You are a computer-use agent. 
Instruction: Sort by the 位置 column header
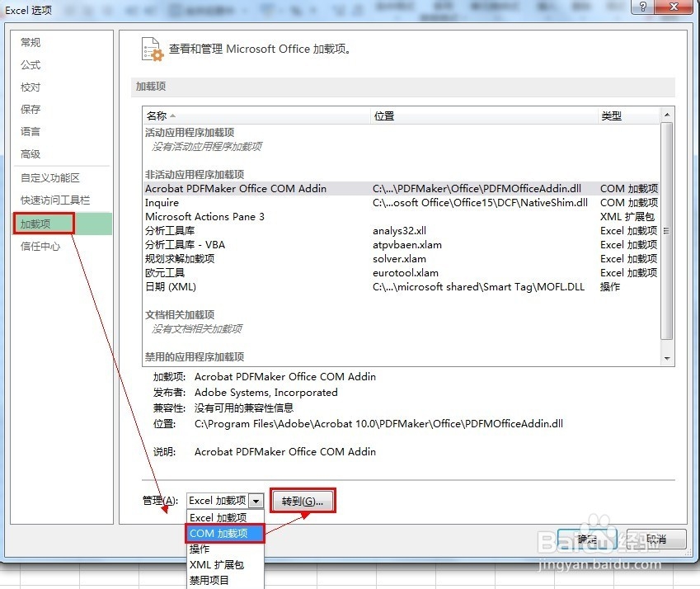[484, 116]
